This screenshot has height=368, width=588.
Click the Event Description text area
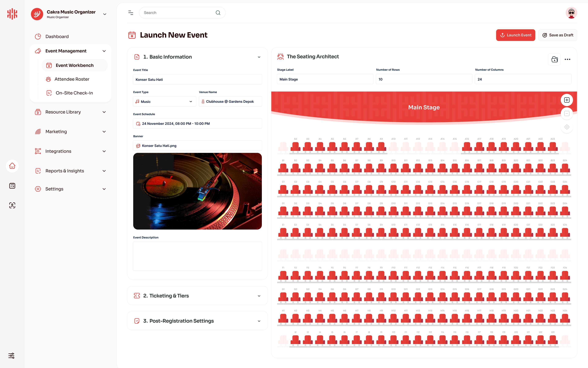197,256
